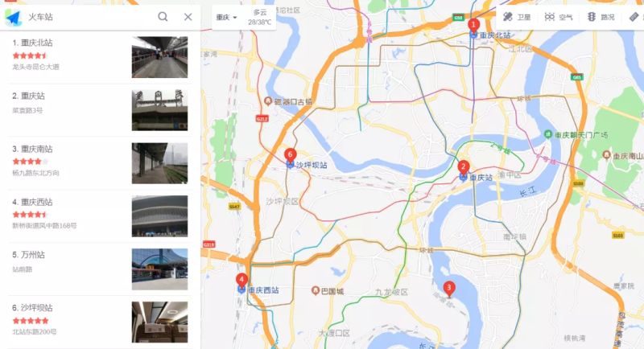Click red map marker 4 at 重庆西站
Screen dimensions: 644x349
[242, 281]
